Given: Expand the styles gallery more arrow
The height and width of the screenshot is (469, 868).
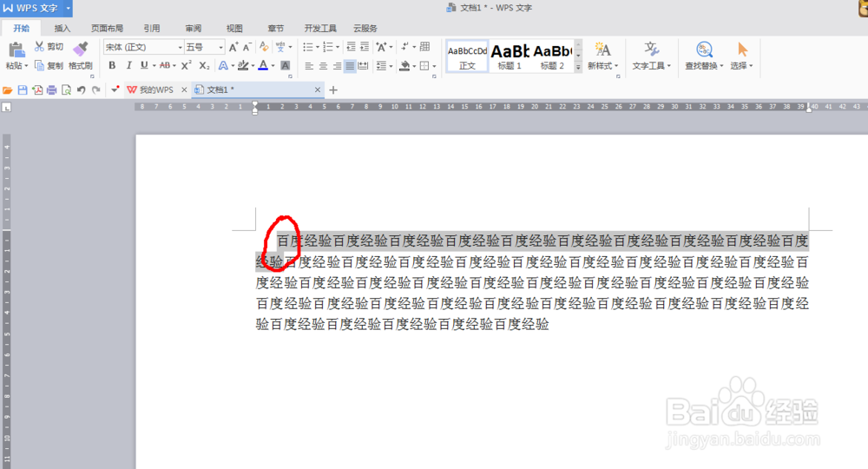Looking at the screenshot, I should (578, 67).
